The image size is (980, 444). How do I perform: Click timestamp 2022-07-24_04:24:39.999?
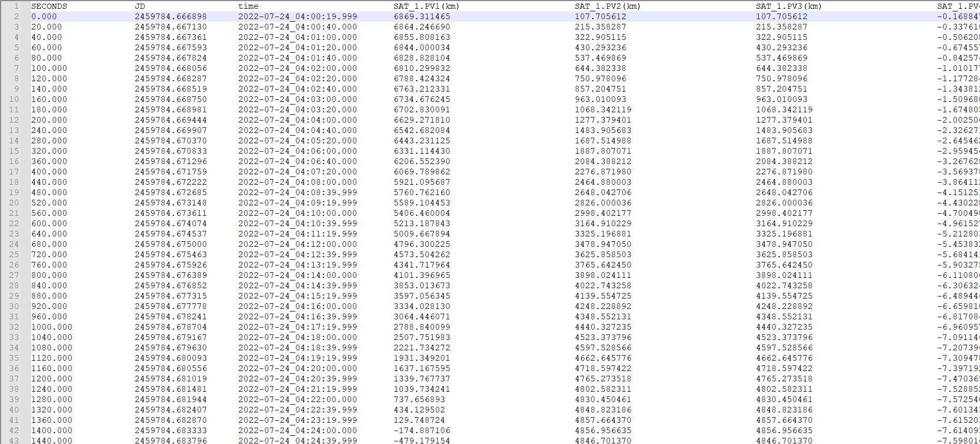coord(298,440)
